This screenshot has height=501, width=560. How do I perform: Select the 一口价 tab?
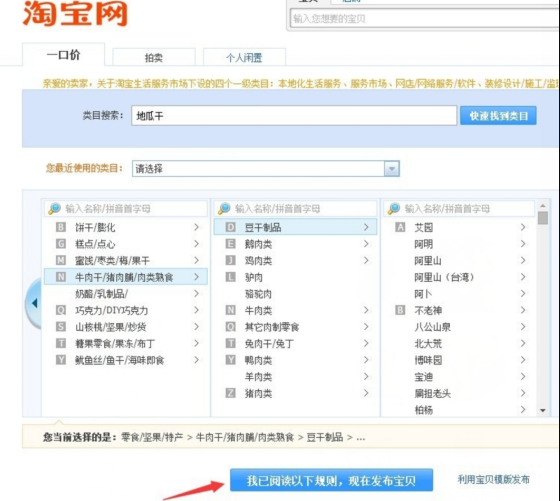[x=64, y=55]
